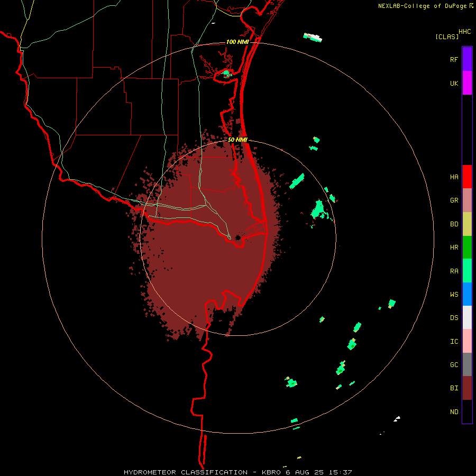Click the 'HYDROMETEOR CLASSIFICATION' title text
The width and height of the screenshot is (476, 476).
coord(186,472)
